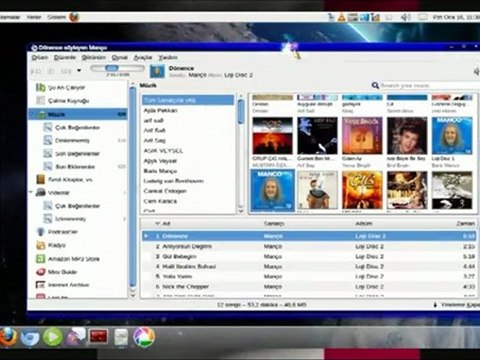Select the Videolar library
The width and height of the screenshot is (480, 360).
(x=59, y=193)
